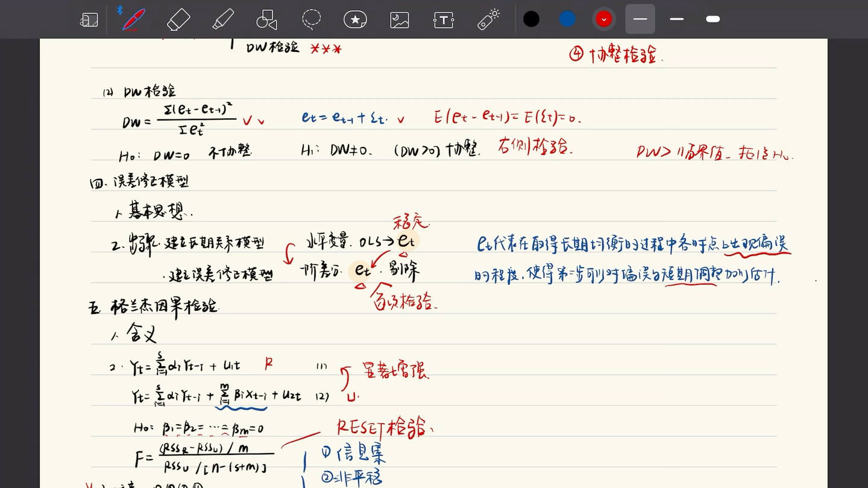Select the Pen tool
868x488 pixels.
point(134,19)
